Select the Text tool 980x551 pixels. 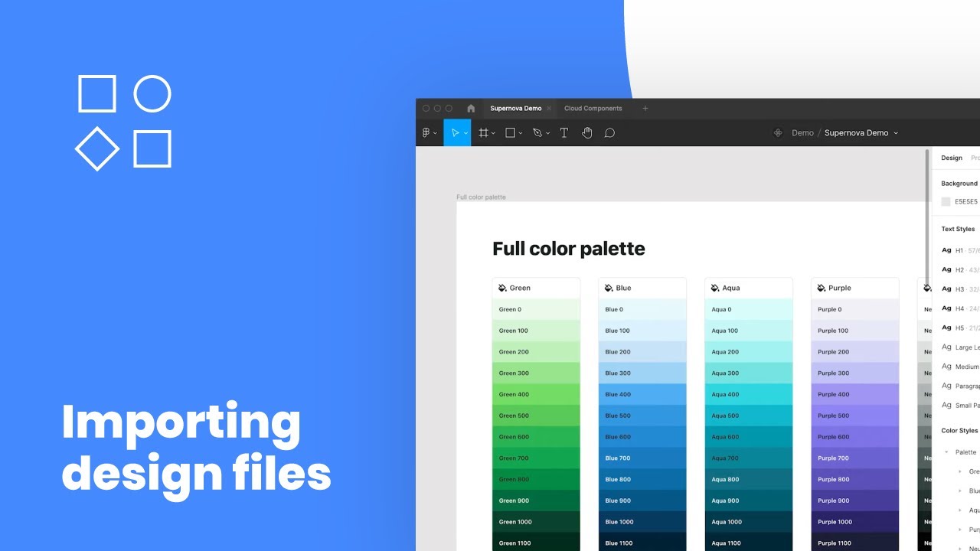564,132
